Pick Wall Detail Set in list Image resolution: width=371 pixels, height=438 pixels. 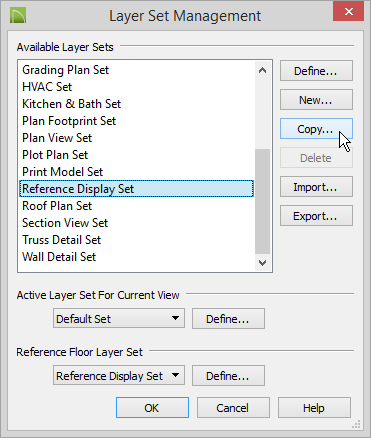pos(59,257)
